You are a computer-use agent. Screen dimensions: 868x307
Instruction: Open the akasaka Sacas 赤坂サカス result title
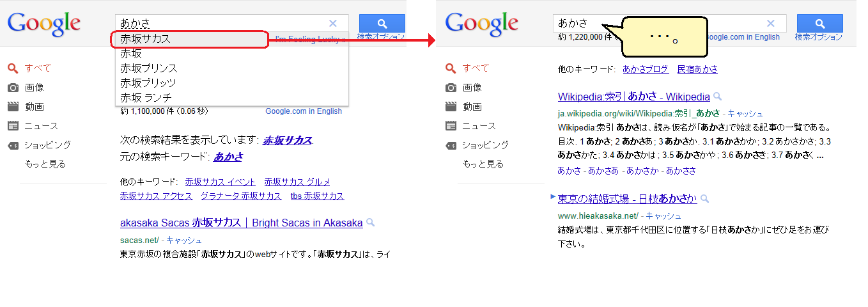tap(241, 223)
